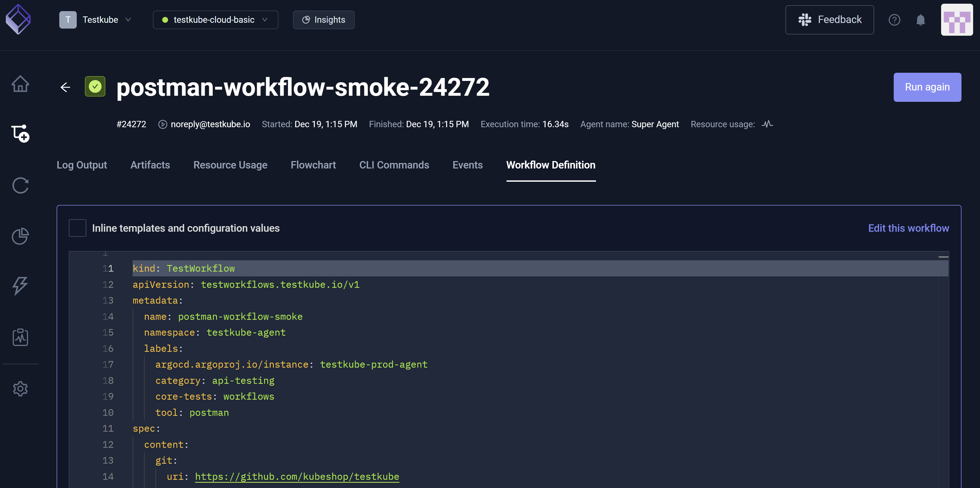Open Settings via the gear icon
Screen dimensions: 980x488
click(20, 389)
